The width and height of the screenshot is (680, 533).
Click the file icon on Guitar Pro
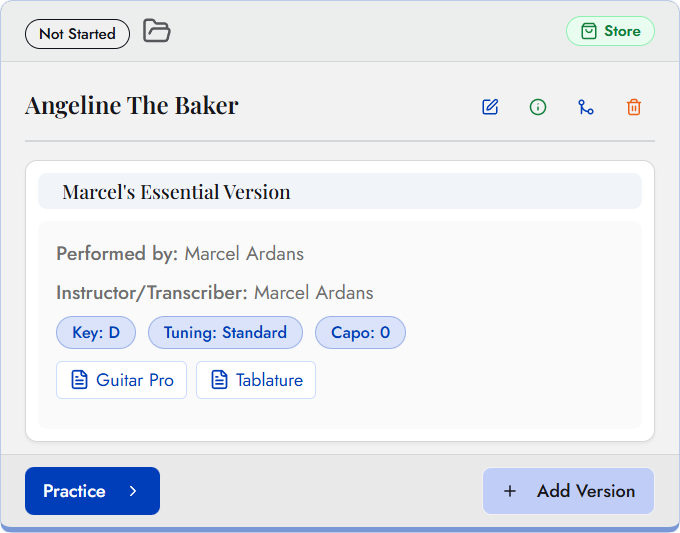pos(79,380)
